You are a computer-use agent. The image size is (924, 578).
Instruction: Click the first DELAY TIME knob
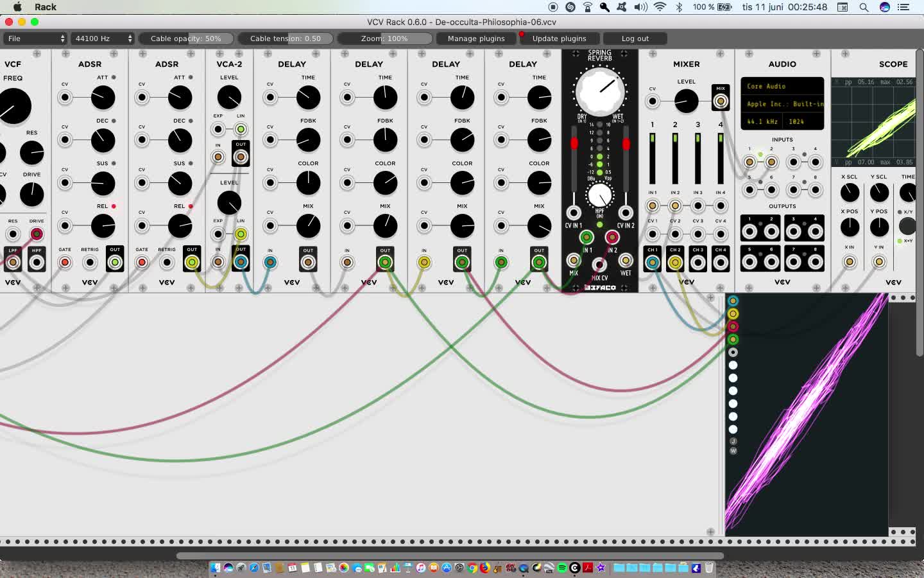(308, 98)
